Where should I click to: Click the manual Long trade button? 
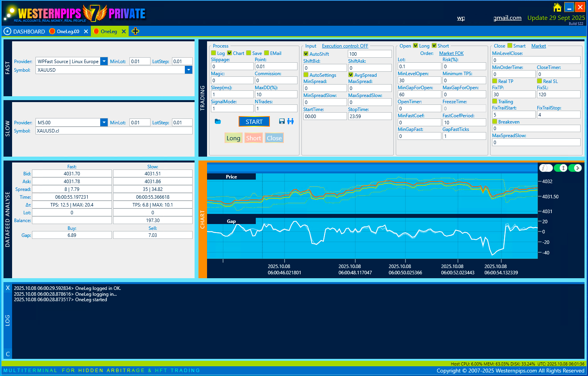point(234,138)
